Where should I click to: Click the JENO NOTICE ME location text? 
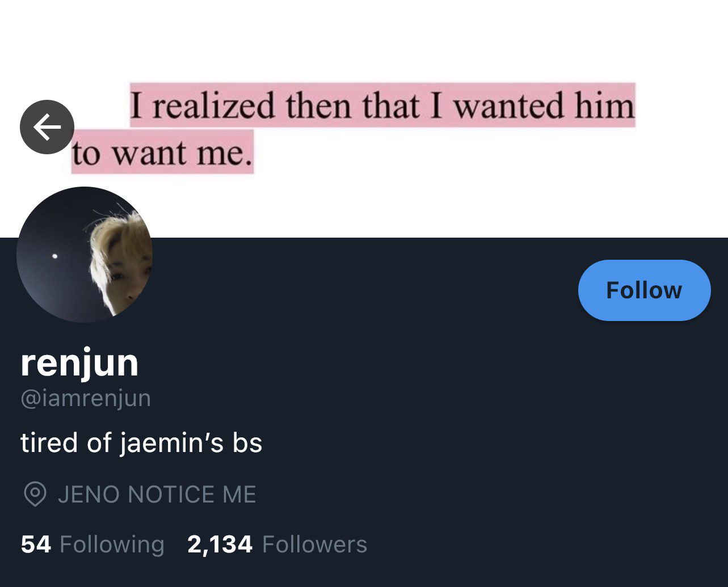coord(157,495)
